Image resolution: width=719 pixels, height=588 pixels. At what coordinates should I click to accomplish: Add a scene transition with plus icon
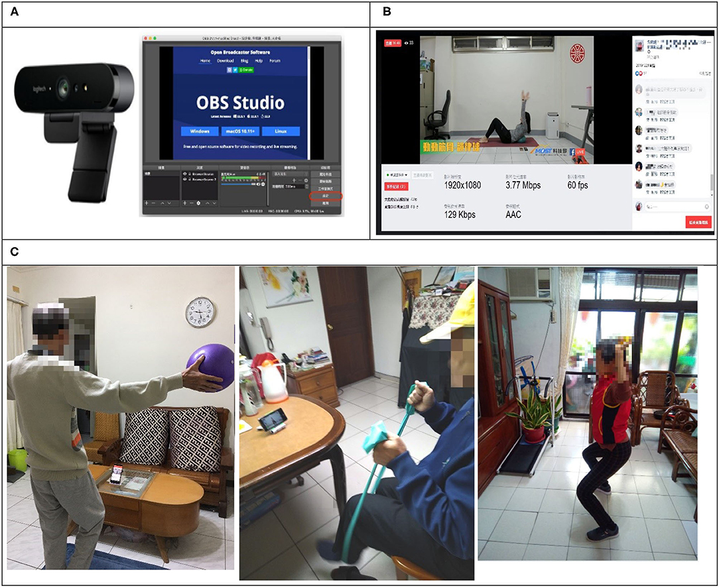(294, 180)
